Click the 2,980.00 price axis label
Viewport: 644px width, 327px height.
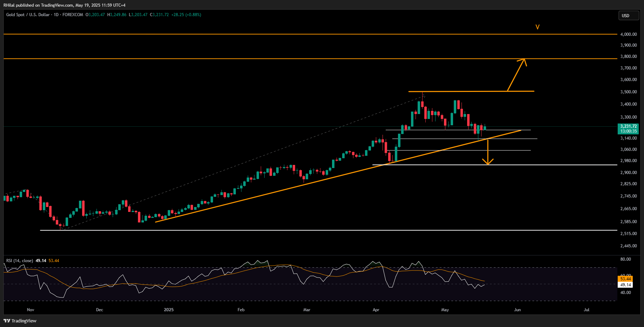coord(629,161)
